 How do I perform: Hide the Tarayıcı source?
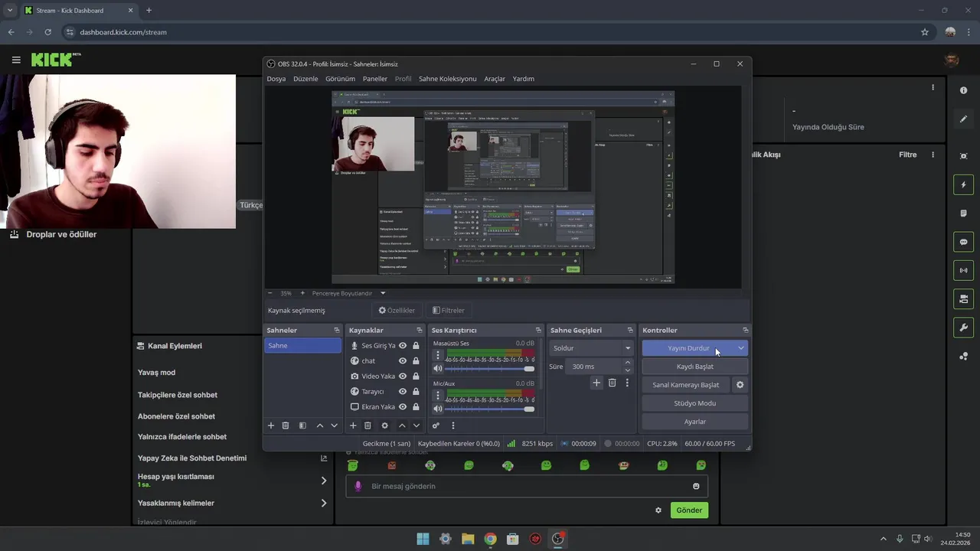click(403, 392)
